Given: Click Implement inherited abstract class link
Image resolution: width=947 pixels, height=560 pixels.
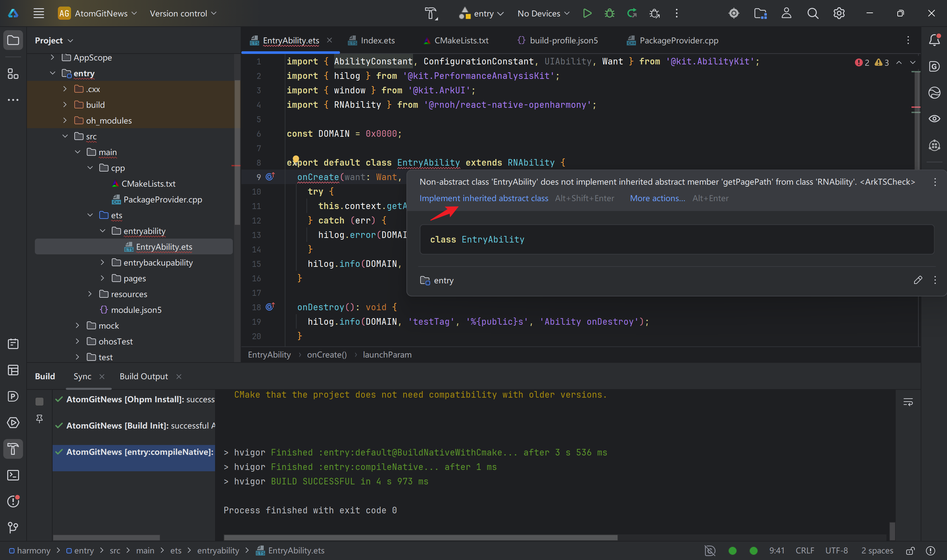Looking at the screenshot, I should point(483,198).
